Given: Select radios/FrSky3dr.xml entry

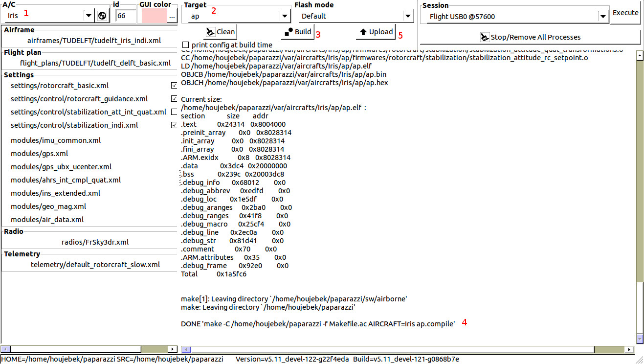Looking at the screenshot, I should 95,242.
